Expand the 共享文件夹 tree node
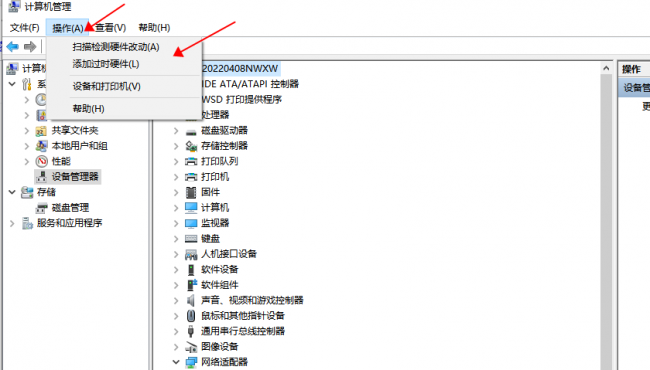The image size is (650, 370). [x=27, y=131]
